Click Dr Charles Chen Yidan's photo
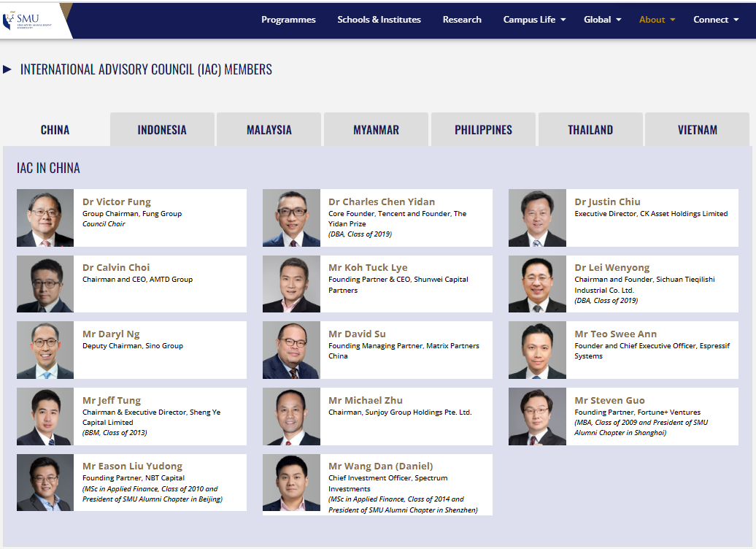Image resolution: width=756 pixels, height=549 pixels. click(291, 218)
